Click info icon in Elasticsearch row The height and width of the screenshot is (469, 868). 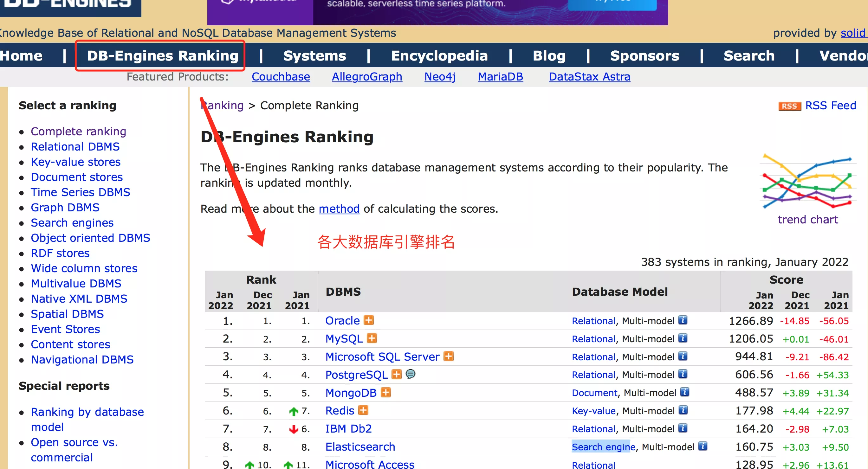pos(703,447)
